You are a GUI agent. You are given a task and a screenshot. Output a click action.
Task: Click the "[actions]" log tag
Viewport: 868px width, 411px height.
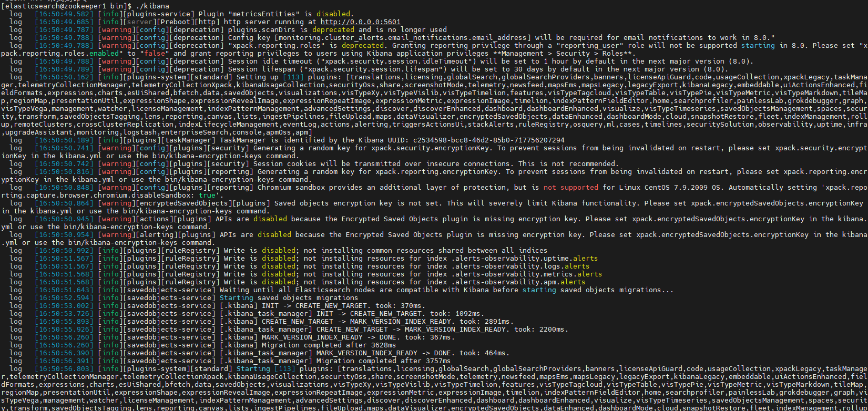[154, 219]
